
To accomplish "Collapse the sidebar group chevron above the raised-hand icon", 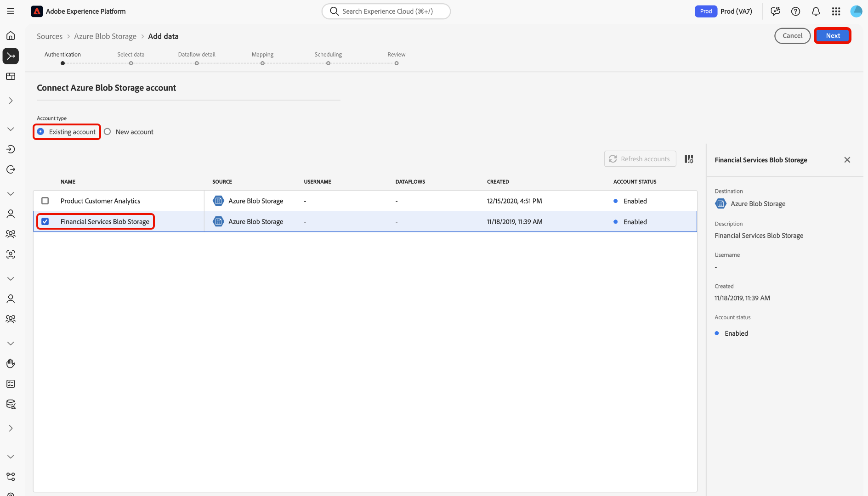I will click(x=11, y=344).
